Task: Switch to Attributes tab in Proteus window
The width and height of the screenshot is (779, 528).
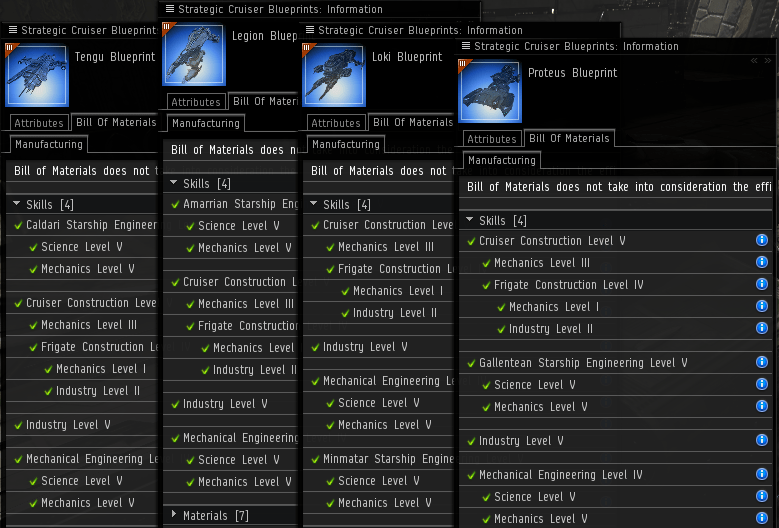Action: coord(491,139)
